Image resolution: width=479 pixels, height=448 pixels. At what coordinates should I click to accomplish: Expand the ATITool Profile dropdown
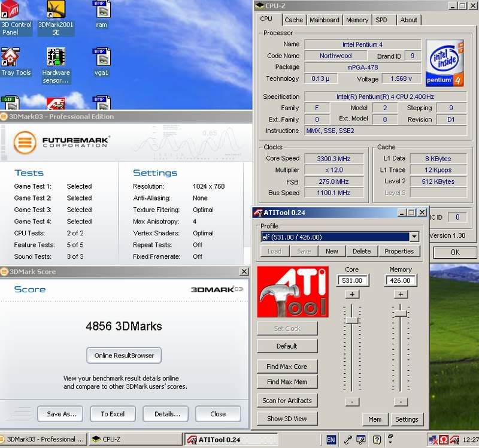click(x=413, y=237)
